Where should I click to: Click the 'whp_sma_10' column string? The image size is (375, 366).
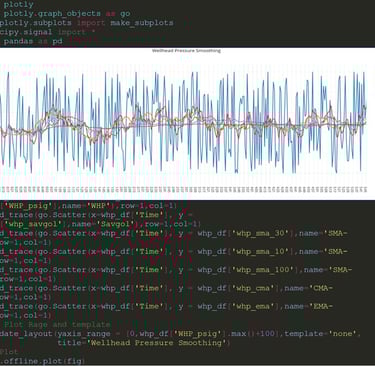[261, 252]
